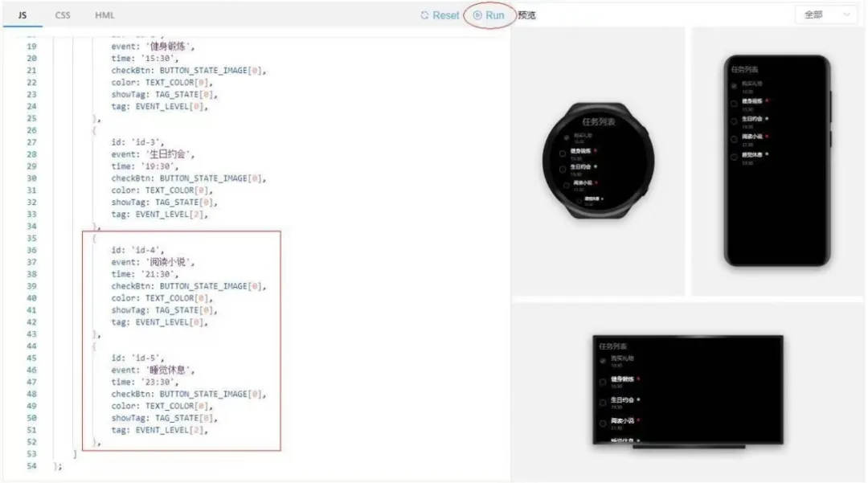
Task: Uncheck 购买礼物 task in TV preview
Action: (x=603, y=361)
